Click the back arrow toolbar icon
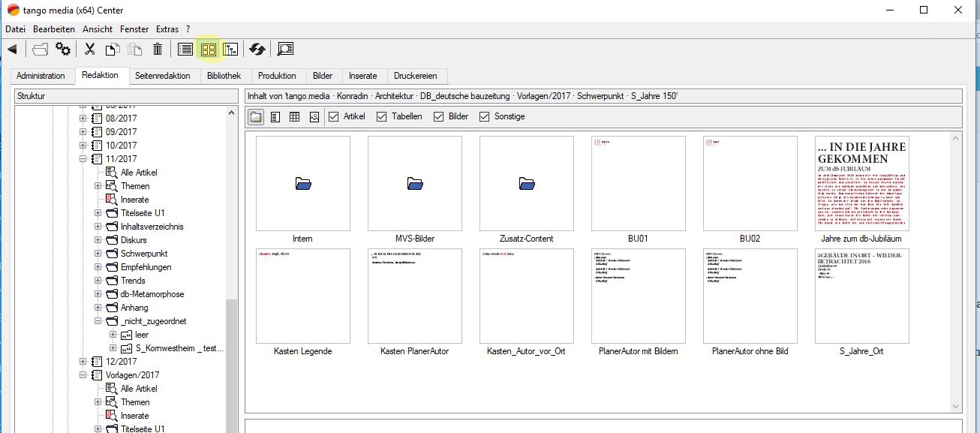The height and width of the screenshot is (433, 980). (12, 50)
